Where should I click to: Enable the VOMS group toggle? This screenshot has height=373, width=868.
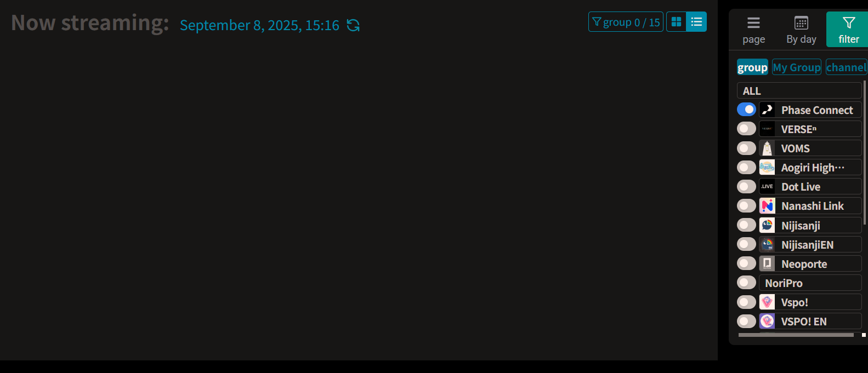(x=746, y=148)
